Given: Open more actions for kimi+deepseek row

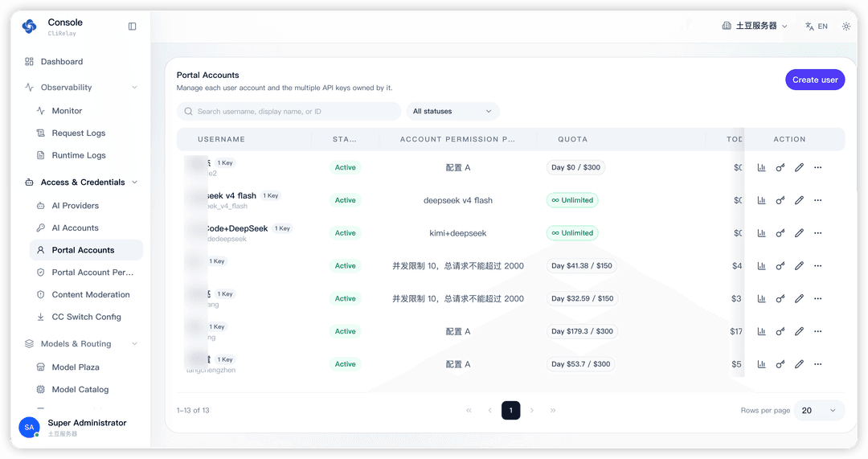Looking at the screenshot, I should coord(817,233).
